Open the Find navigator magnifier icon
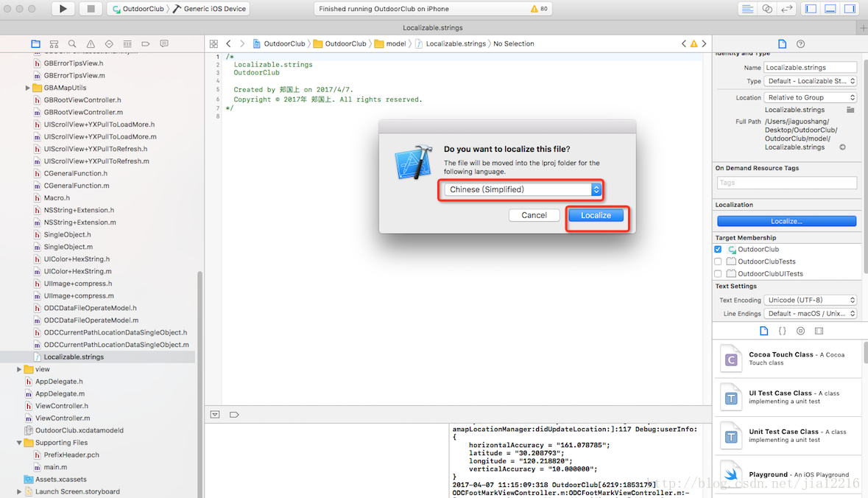The image size is (868, 498). coord(72,43)
